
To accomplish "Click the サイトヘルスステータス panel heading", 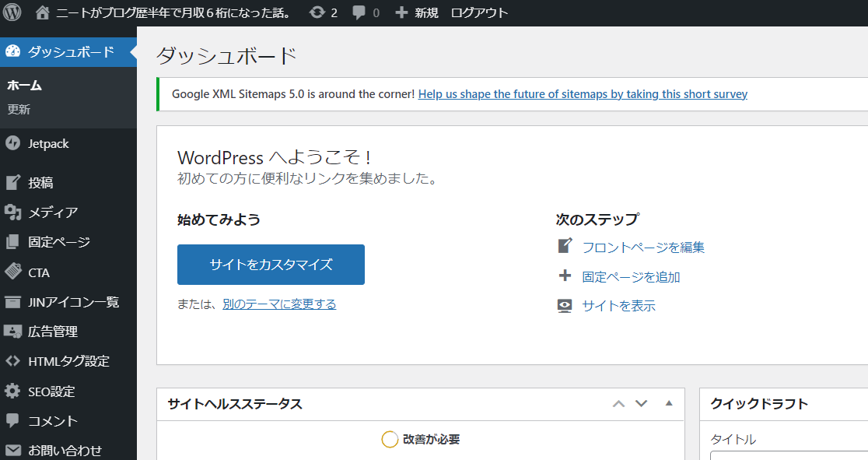I will [x=235, y=404].
